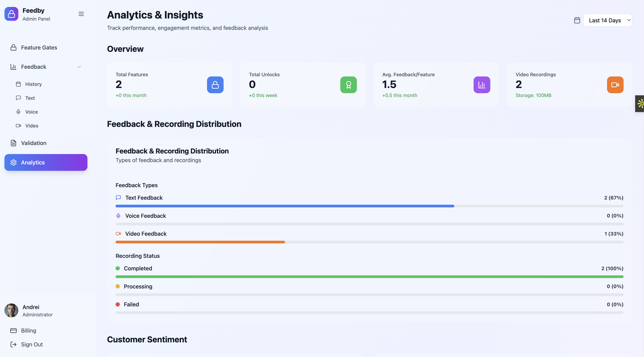Open the Video feedback item
The width and height of the screenshot is (644, 357).
pyautogui.click(x=32, y=126)
